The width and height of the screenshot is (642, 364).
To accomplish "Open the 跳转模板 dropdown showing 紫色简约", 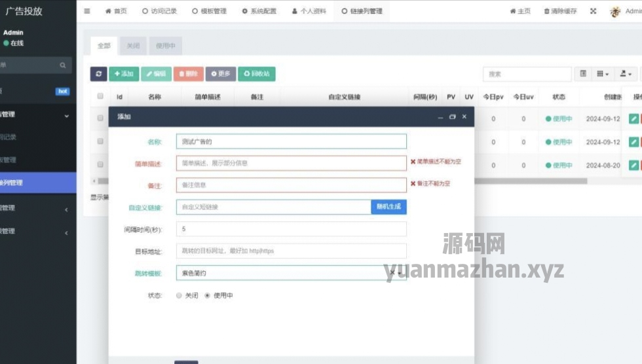I will click(x=291, y=273).
